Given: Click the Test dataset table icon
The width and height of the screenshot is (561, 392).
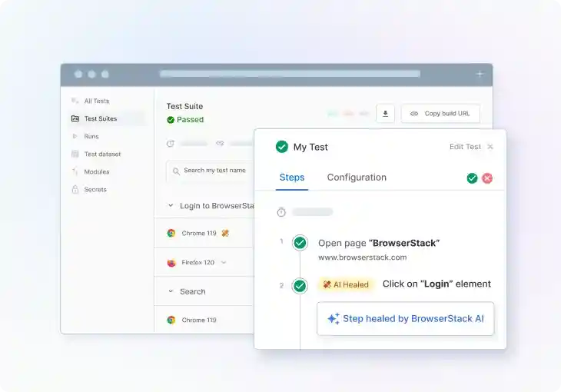Looking at the screenshot, I should pos(75,154).
